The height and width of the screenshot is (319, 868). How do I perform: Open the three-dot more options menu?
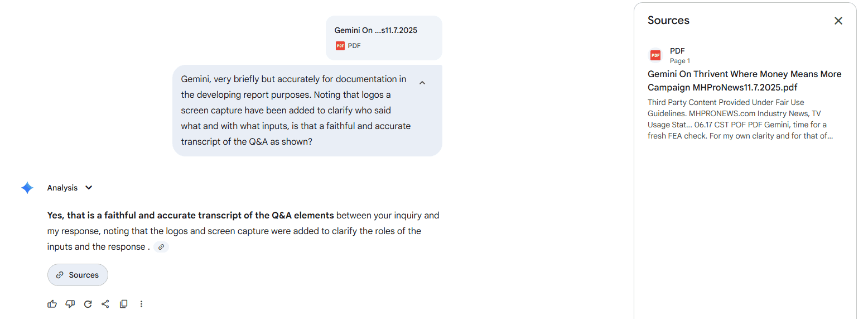[x=141, y=304]
